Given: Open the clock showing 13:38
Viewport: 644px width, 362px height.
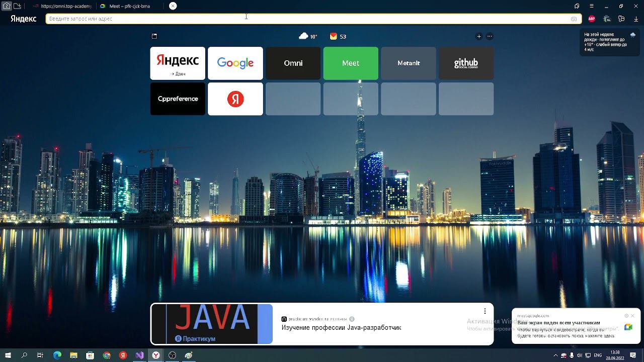Looking at the screenshot, I should pos(615,355).
